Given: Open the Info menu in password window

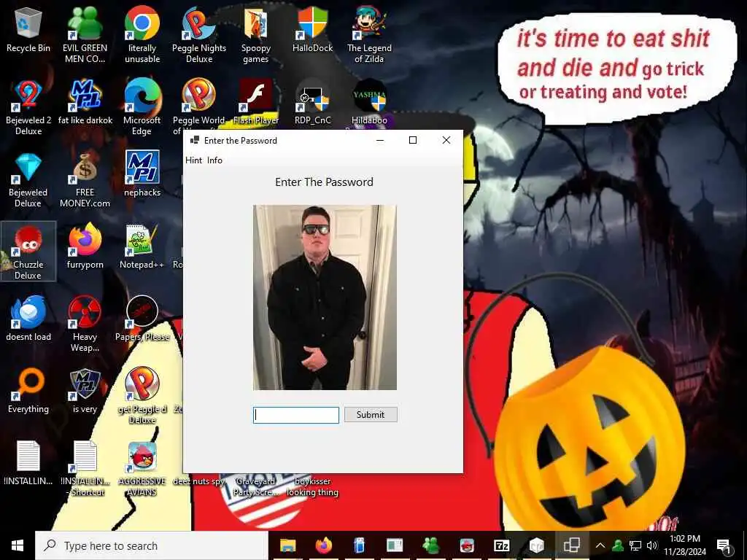Looking at the screenshot, I should (214, 160).
